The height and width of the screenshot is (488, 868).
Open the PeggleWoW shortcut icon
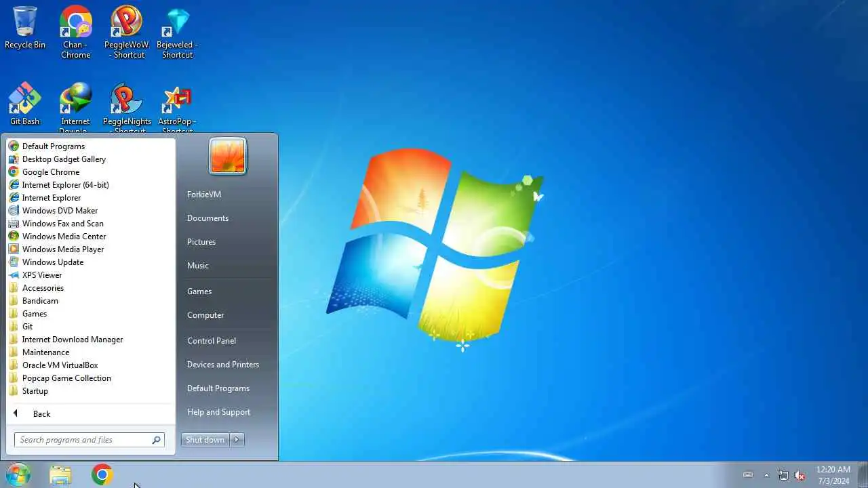(126, 32)
